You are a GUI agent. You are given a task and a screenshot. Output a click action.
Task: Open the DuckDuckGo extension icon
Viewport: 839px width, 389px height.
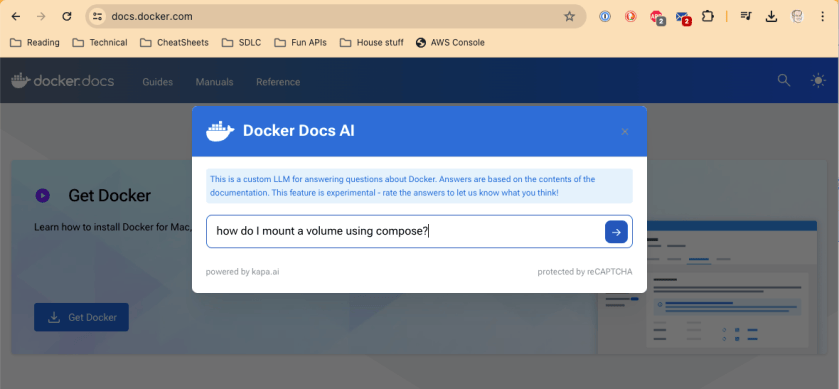click(x=631, y=17)
